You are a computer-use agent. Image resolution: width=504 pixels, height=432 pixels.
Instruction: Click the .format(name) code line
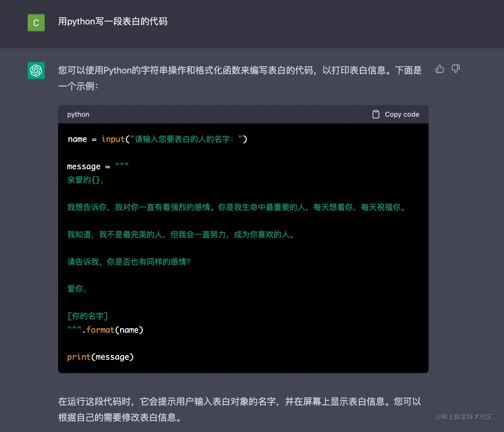click(105, 330)
